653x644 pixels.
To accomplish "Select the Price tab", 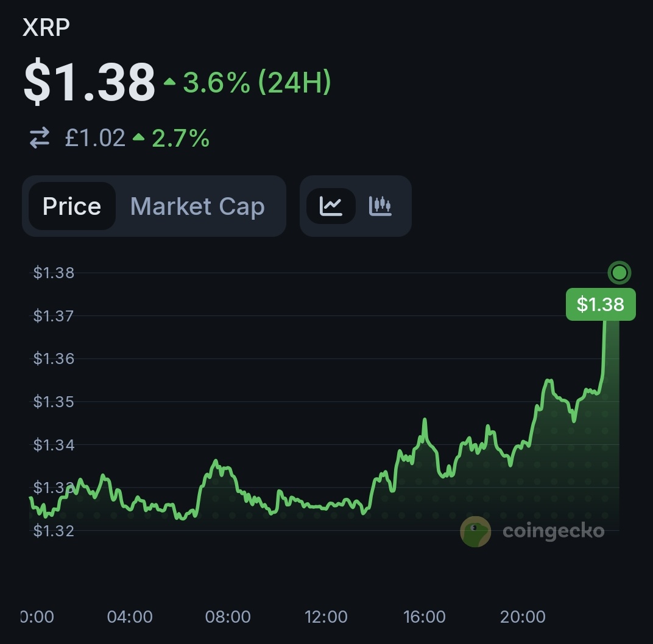I will point(72,206).
